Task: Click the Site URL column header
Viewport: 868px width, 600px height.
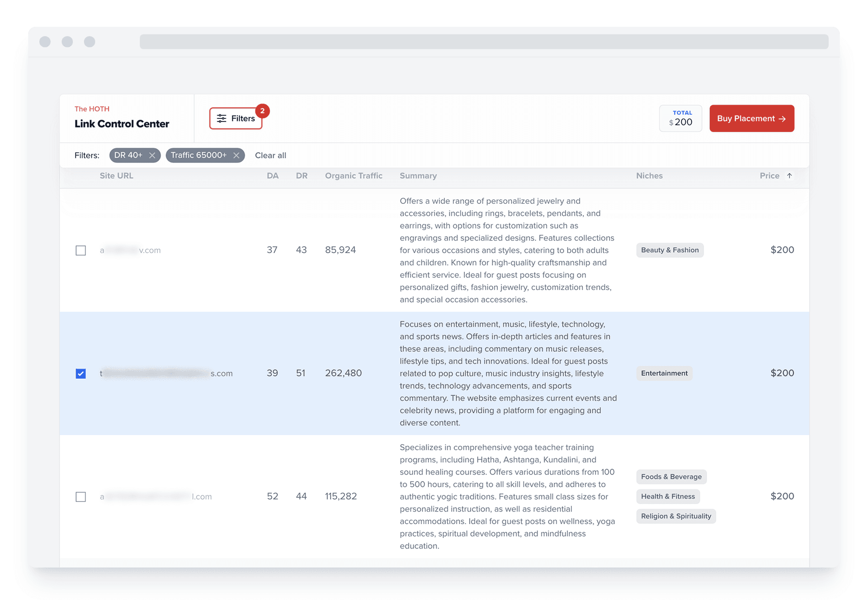Action: pos(116,176)
